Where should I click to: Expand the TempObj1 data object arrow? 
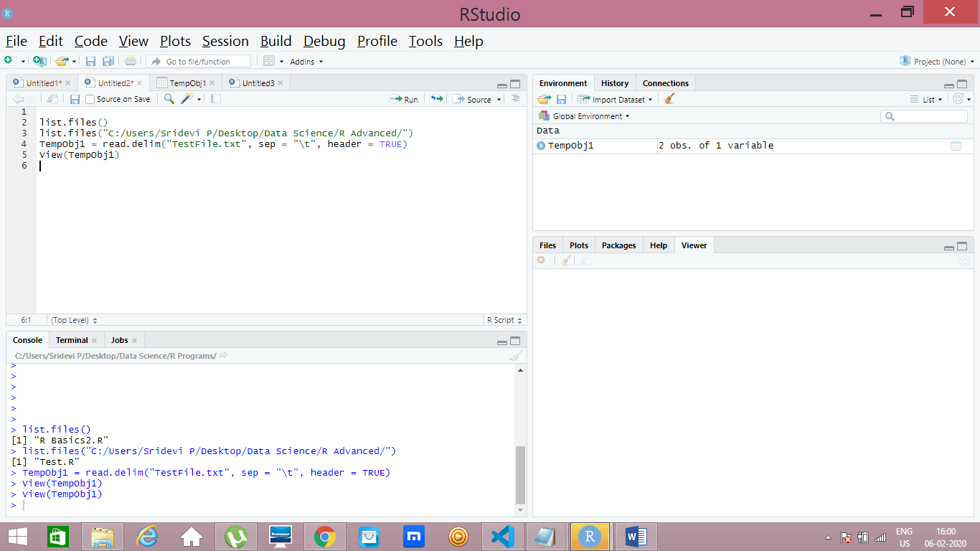pyautogui.click(x=541, y=146)
